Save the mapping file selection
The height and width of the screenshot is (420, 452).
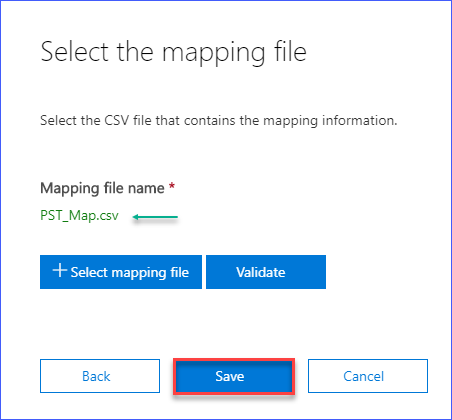point(234,376)
